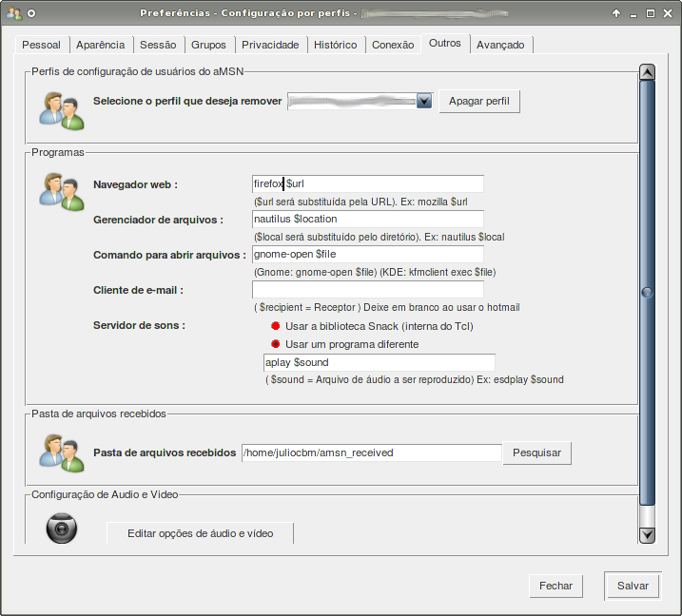Viewport: 682px width, 616px height.
Task: Go to the Sessão tab
Action: click(x=158, y=45)
